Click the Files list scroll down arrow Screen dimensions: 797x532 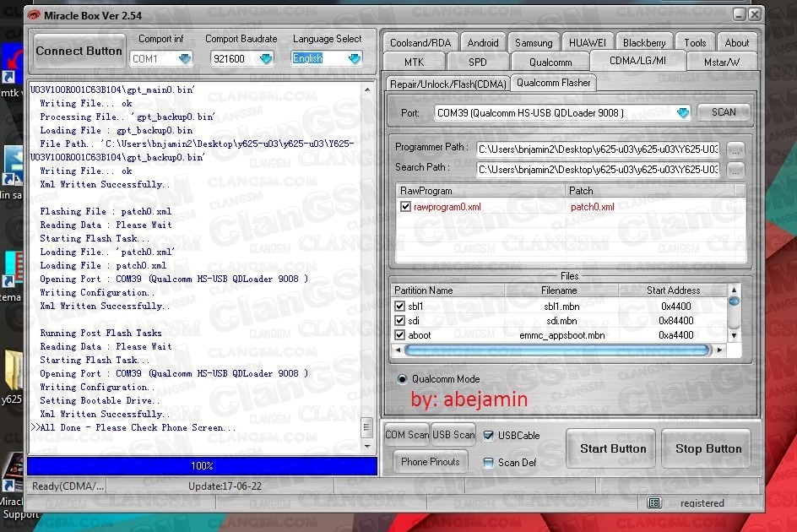pyautogui.click(x=734, y=336)
